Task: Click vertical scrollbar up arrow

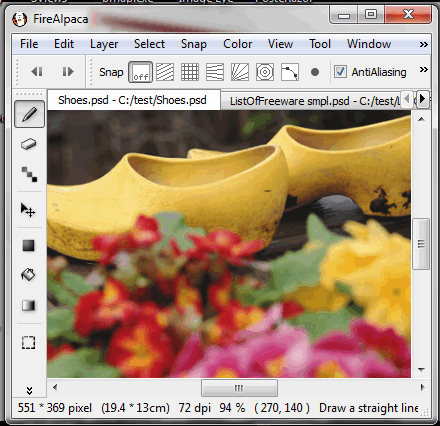Action: (421, 119)
